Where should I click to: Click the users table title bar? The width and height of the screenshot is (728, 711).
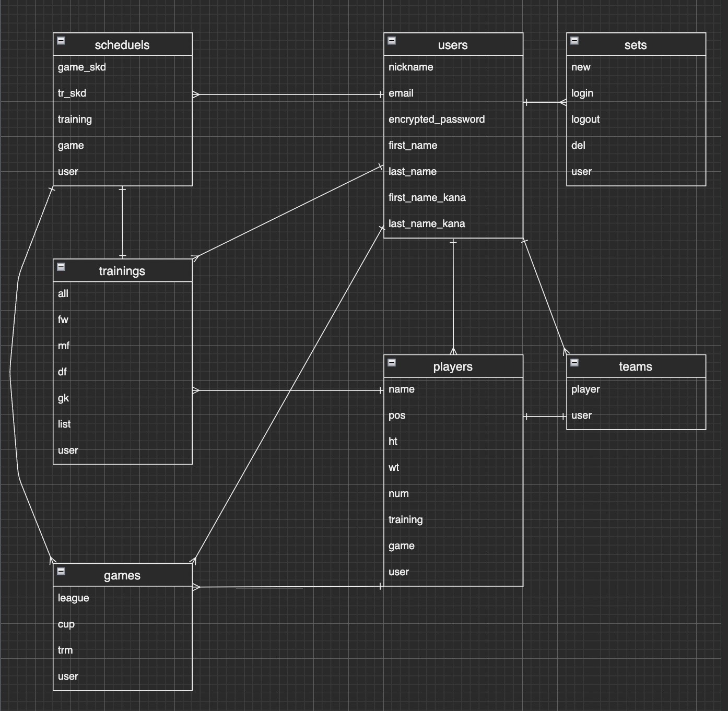tap(453, 45)
